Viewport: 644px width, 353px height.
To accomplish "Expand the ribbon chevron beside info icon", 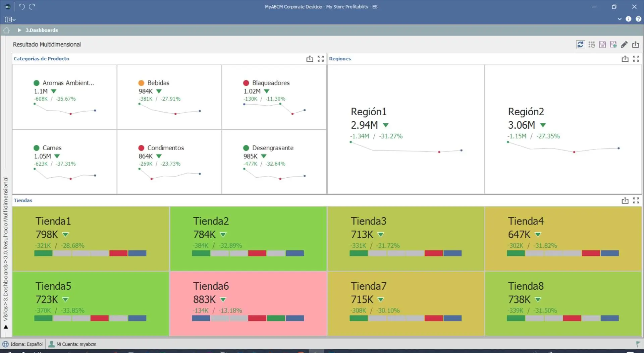I will coord(620,19).
